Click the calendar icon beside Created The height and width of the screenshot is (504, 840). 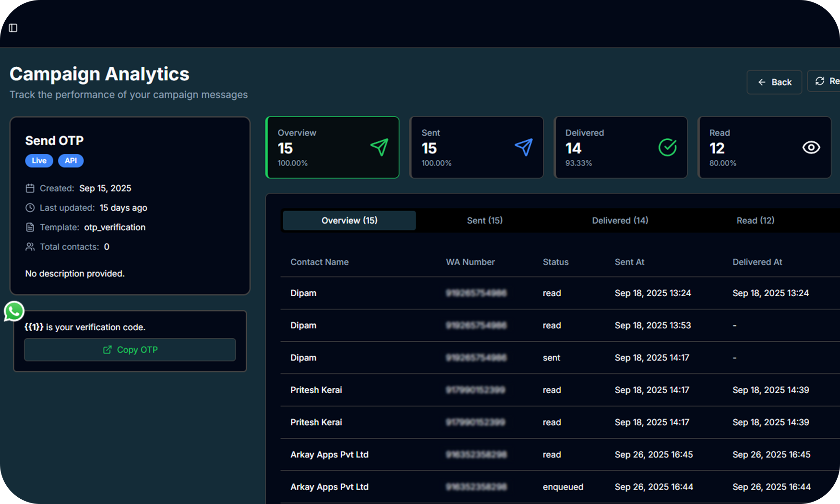pos(30,188)
